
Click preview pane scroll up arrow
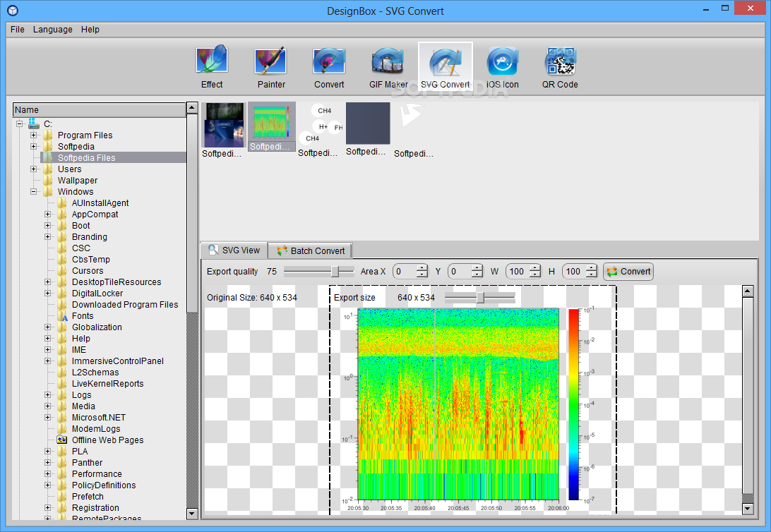[748, 291]
